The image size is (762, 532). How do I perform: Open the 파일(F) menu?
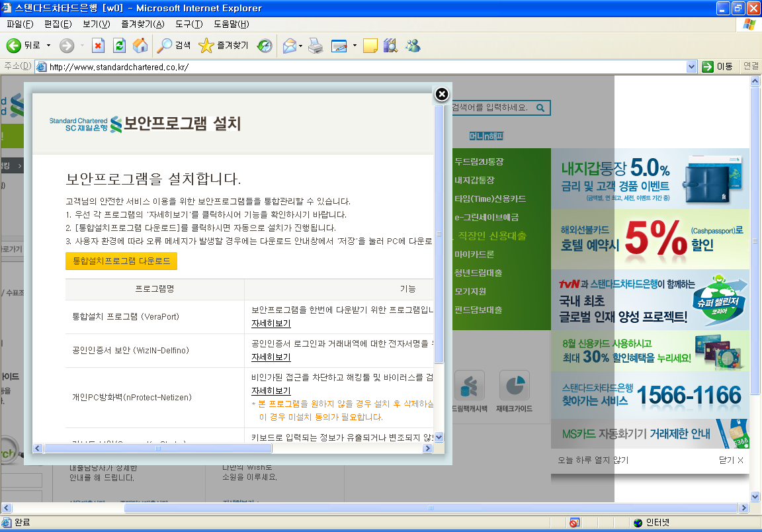[x=20, y=24]
